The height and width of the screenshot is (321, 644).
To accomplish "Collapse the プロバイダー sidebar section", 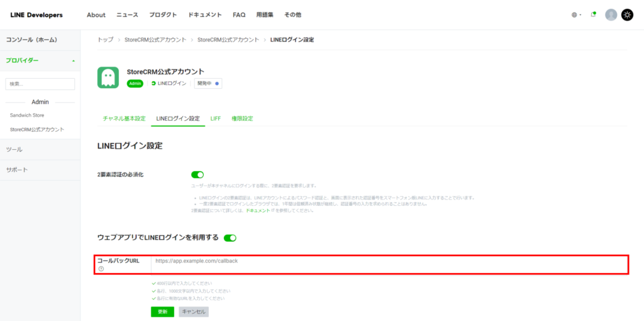I will (x=40, y=60).
